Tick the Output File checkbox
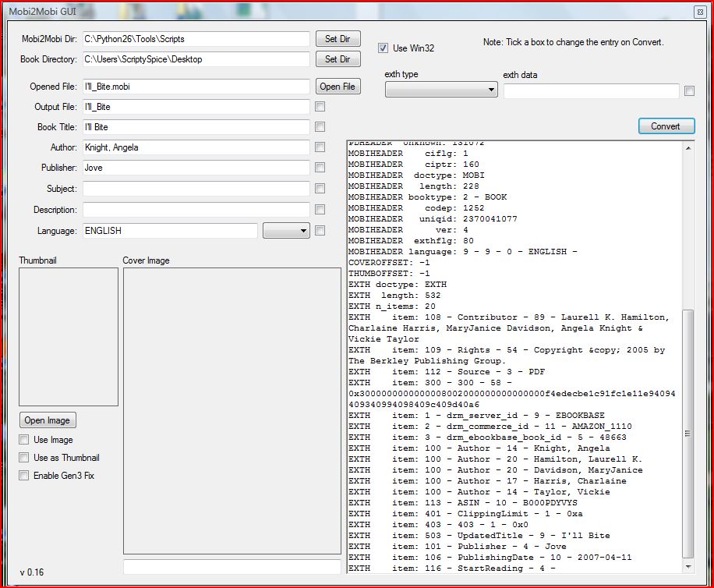 (x=320, y=107)
